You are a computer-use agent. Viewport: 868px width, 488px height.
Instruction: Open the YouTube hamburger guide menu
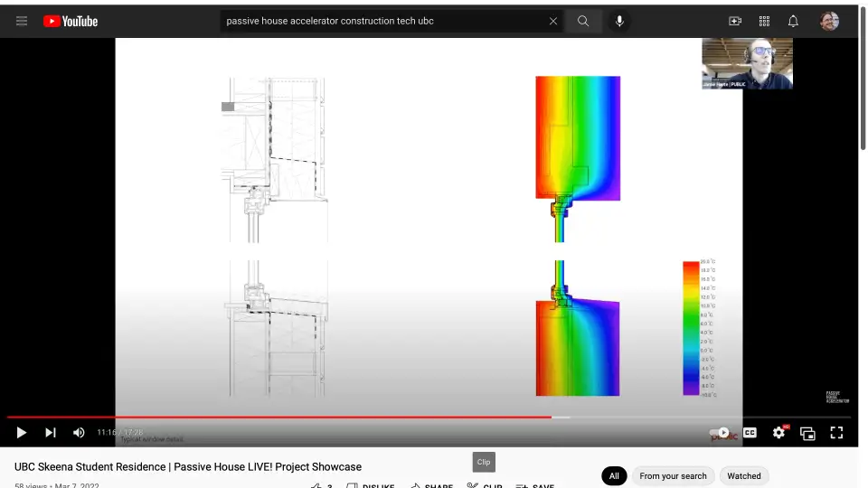(22, 21)
